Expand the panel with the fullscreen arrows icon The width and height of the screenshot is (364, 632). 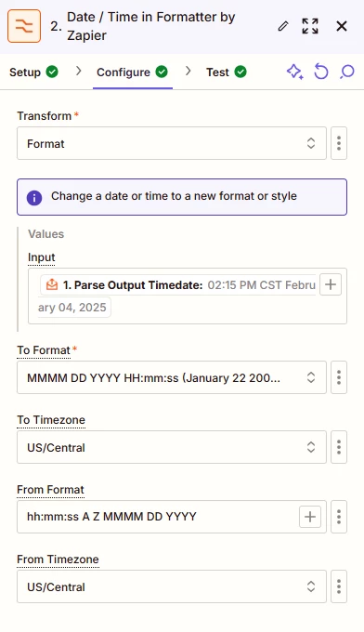pos(310,26)
